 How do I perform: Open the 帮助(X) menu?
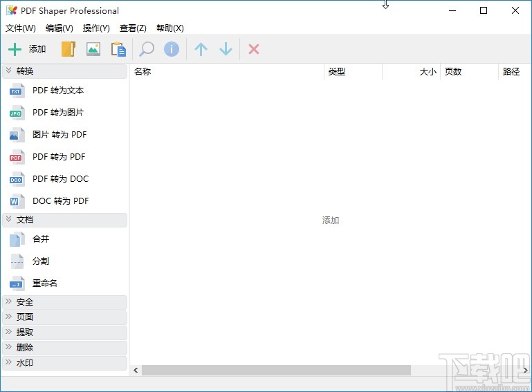[x=170, y=28]
